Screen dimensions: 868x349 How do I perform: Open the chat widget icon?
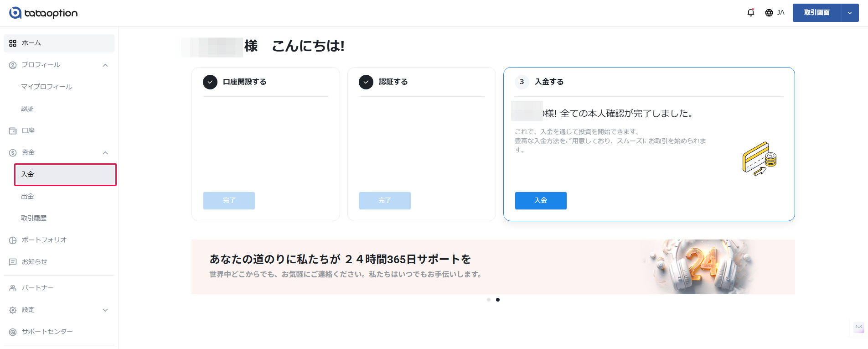(859, 327)
